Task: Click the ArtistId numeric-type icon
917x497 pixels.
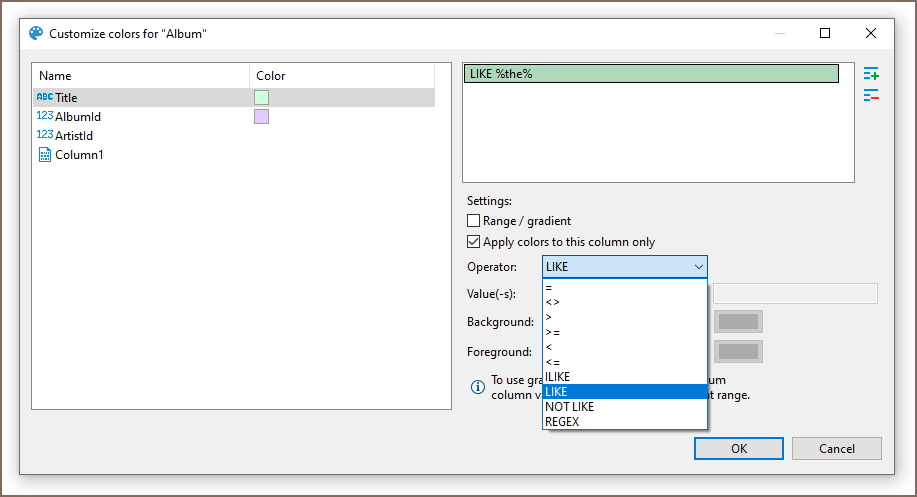Action: 44,135
